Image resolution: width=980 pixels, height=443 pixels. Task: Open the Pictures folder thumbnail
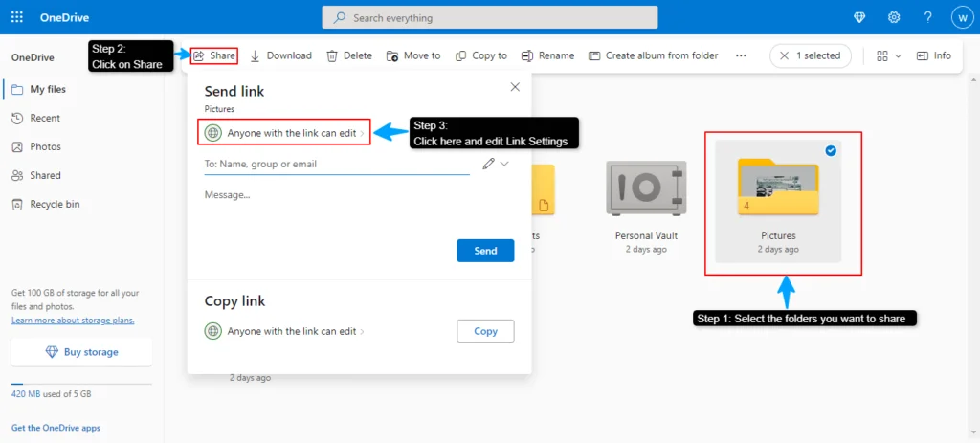[x=778, y=186]
